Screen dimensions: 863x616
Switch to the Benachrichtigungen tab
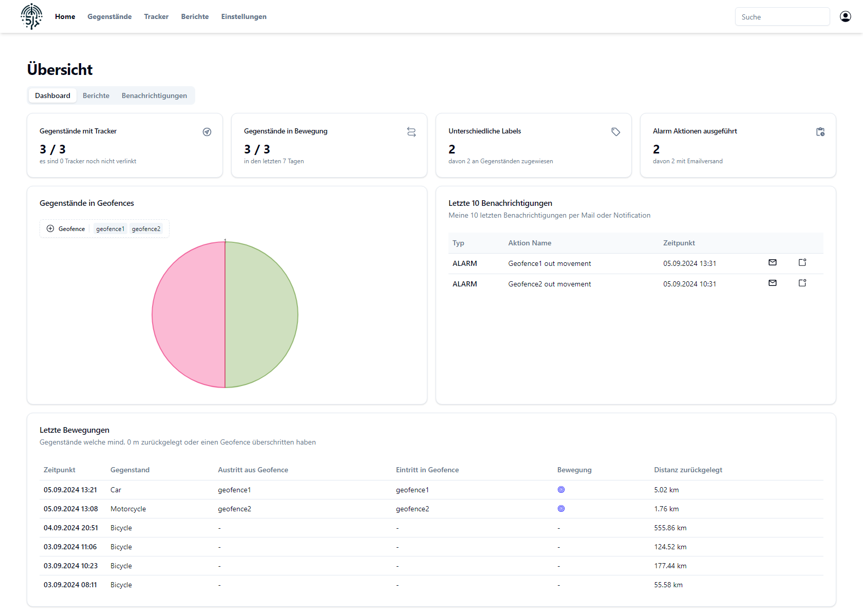pos(154,95)
